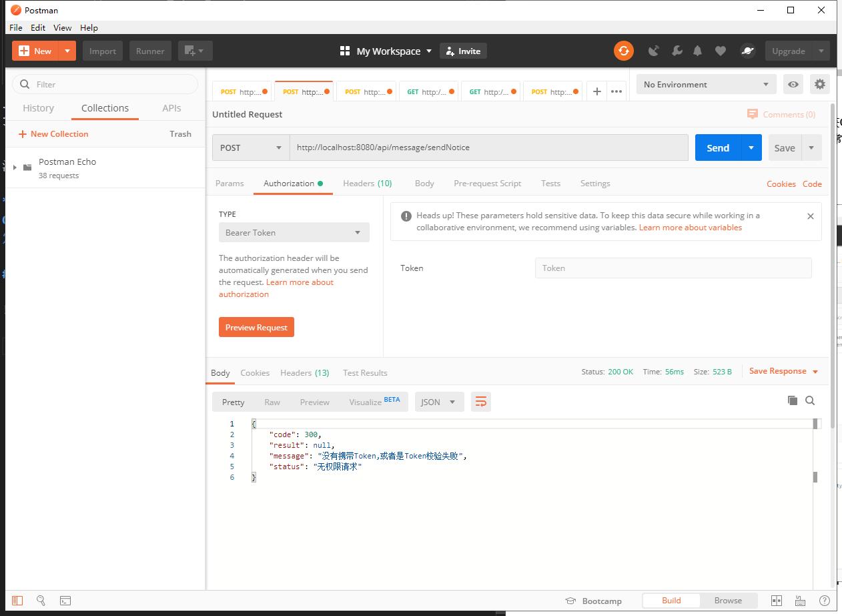Image resolution: width=842 pixels, height=616 pixels.
Task: Click the Comments speech bubble icon
Action: tap(753, 115)
